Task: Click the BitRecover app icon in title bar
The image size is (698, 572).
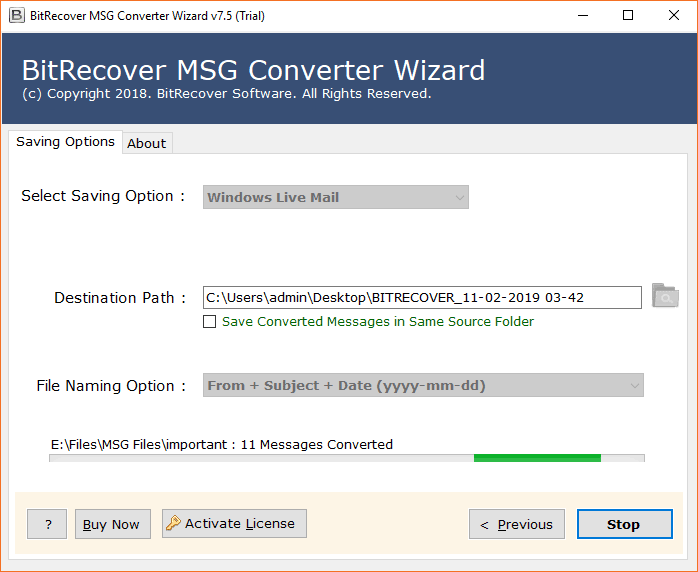Action: pyautogui.click(x=16, y=16)
